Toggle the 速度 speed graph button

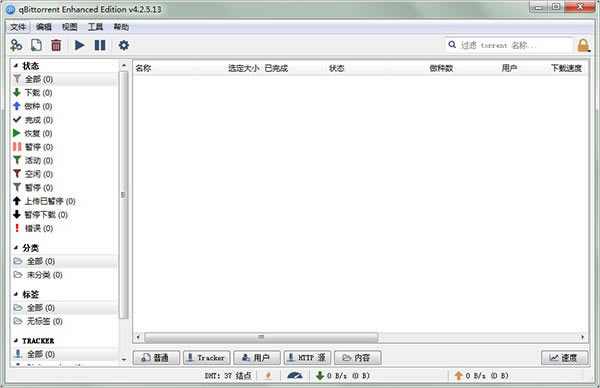564,358
